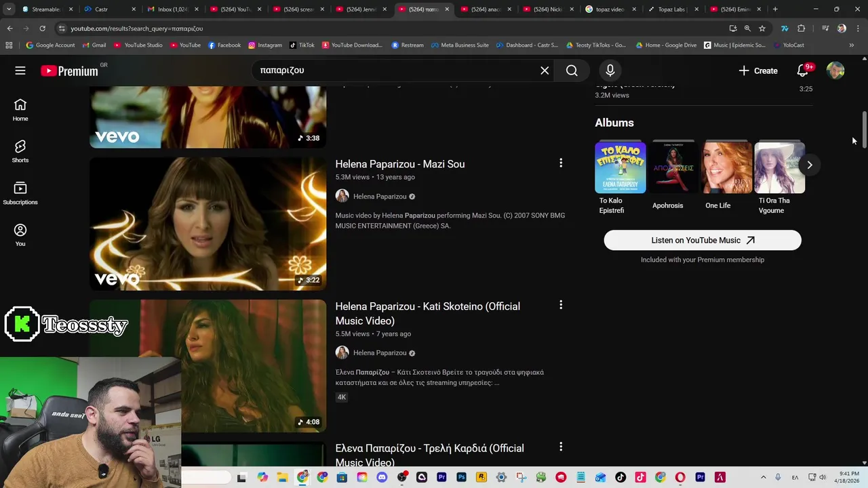
Task: Click Listen on YouTube Music button
Action: 703,240
